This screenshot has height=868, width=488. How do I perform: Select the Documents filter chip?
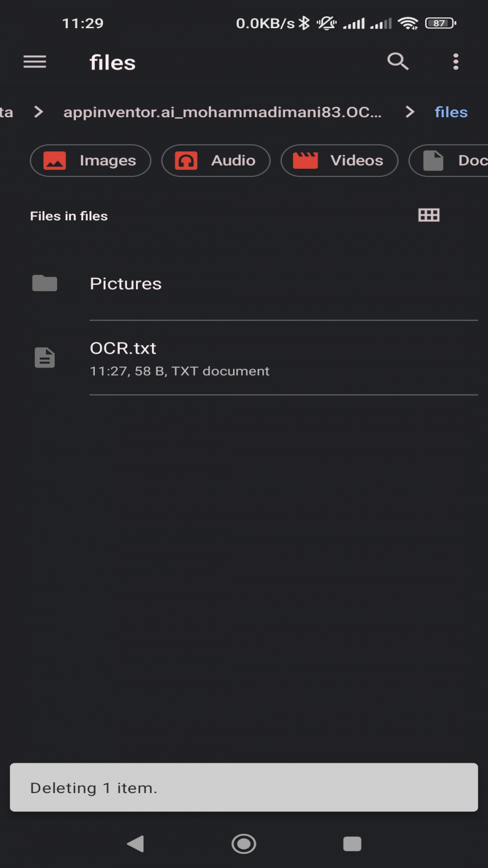click(449, 161)
